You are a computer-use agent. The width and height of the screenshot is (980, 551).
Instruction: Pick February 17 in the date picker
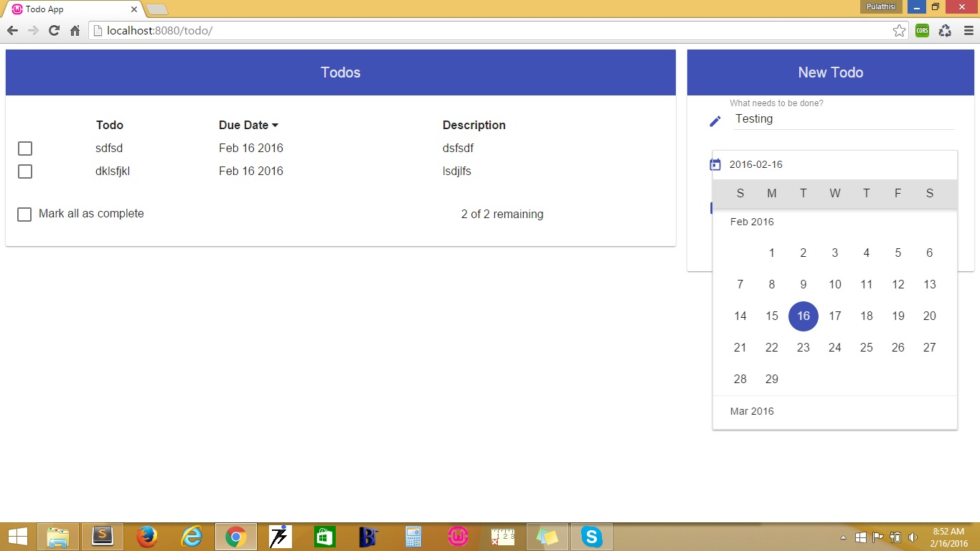click(835, 316)
